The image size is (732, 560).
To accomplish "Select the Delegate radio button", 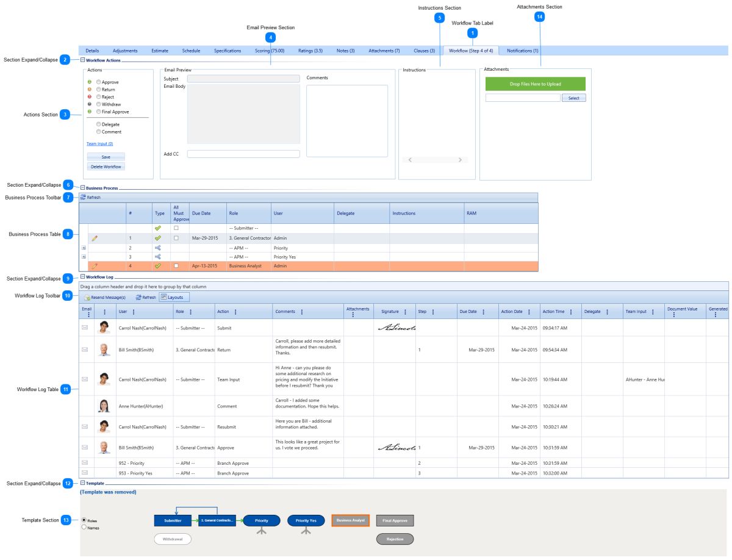I will 98,124.
